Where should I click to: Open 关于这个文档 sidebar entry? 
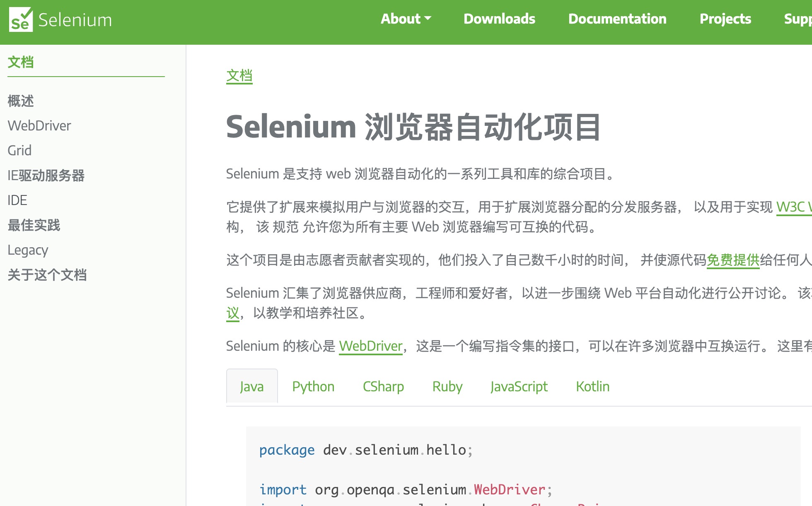click(47, 275)
